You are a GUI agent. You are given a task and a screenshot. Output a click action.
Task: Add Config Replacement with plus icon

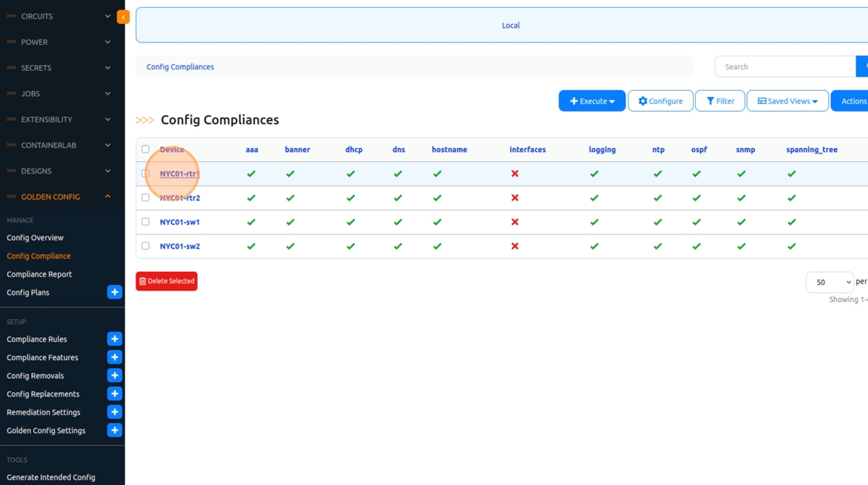point(115,394)
